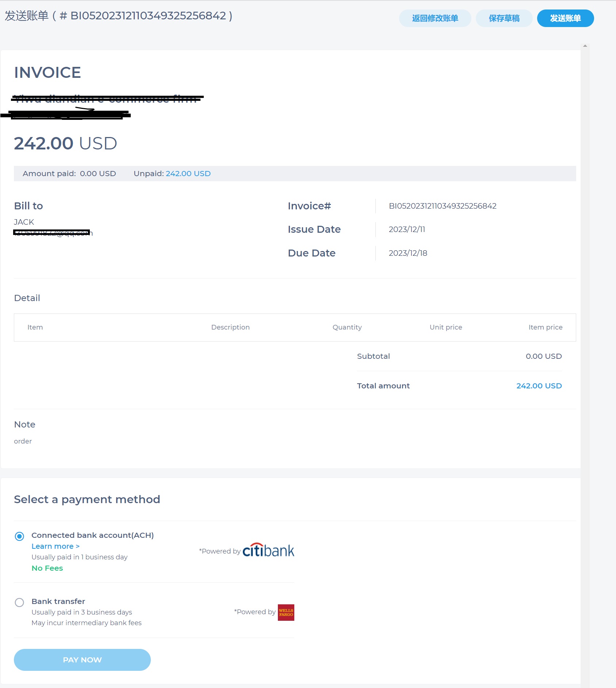Click the 返回修改账单 button
Screen dimensions: 616x688
(435, 18)
